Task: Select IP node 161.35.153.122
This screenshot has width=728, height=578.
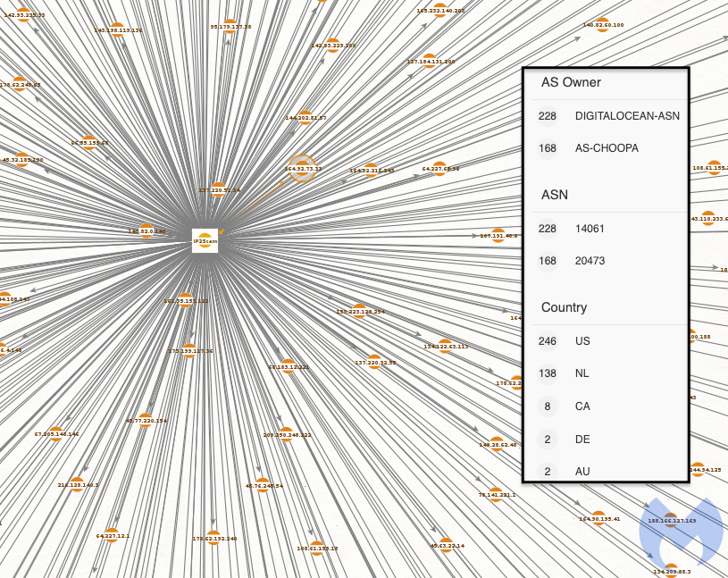Action: (186, 300)
